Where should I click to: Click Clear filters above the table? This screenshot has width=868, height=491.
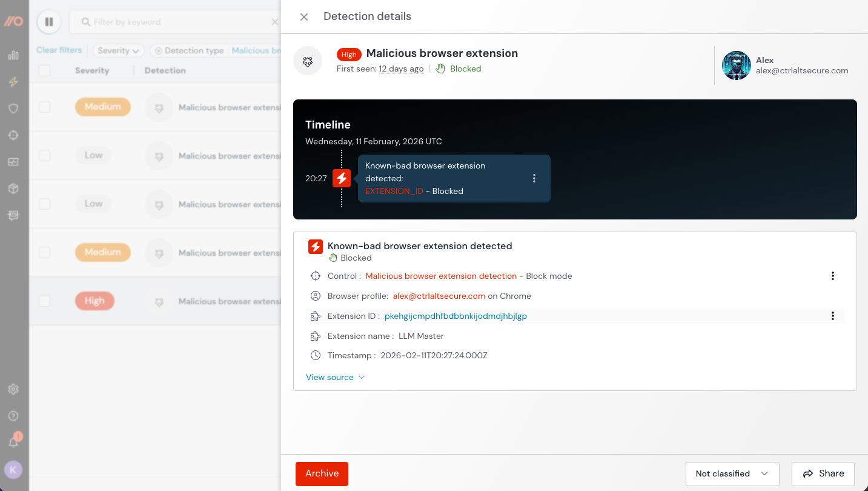click(59, 50)
